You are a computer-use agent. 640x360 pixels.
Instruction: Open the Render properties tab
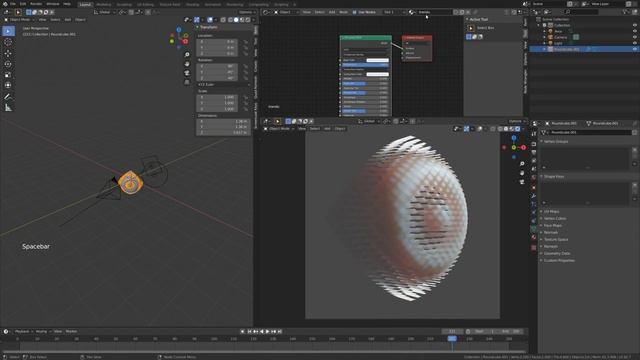(x=534, y=144)
